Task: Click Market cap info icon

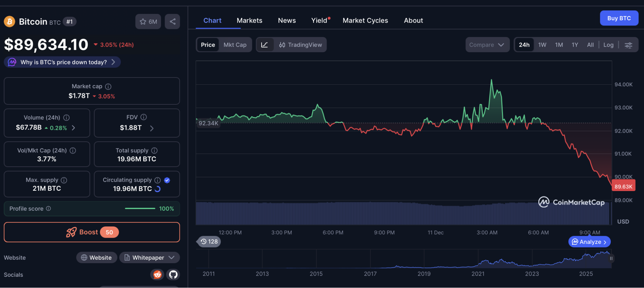Action: click(108, 86)
